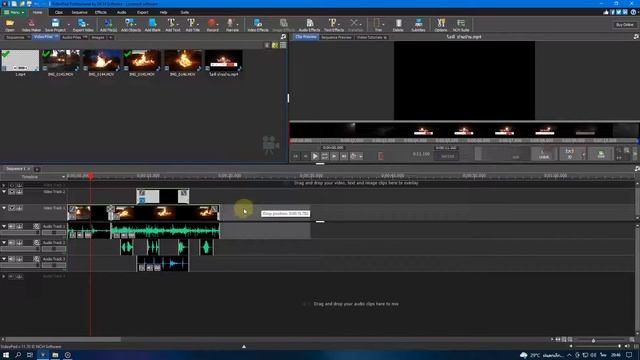The width and height of the screenshot is (640, 360).
Task: Open the Narrate microphone tool
Action: coord(231,25)
